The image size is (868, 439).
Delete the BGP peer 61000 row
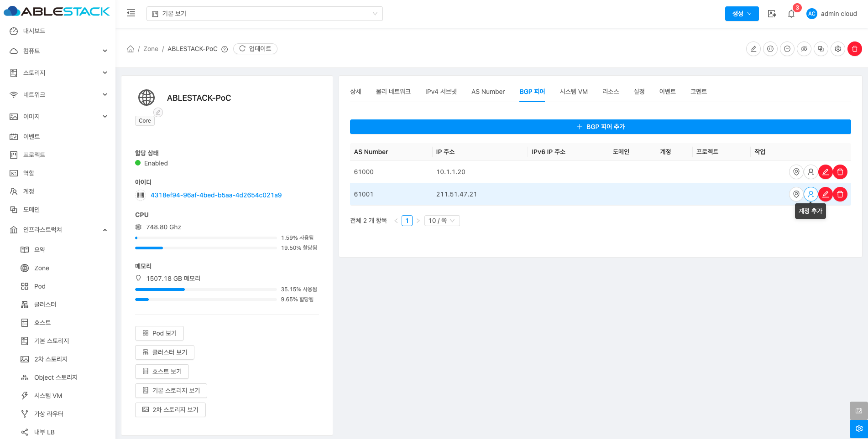tap(840, 172)
